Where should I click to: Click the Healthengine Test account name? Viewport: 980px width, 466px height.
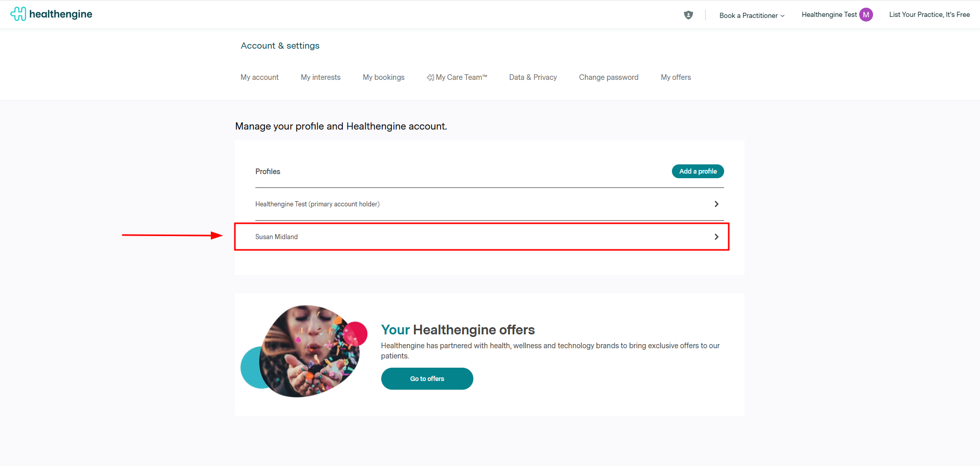point(829,15)
